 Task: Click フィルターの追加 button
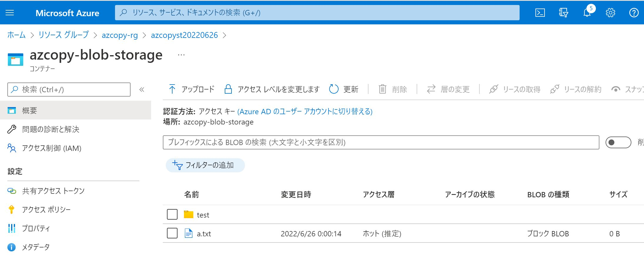tap(205, 165)
